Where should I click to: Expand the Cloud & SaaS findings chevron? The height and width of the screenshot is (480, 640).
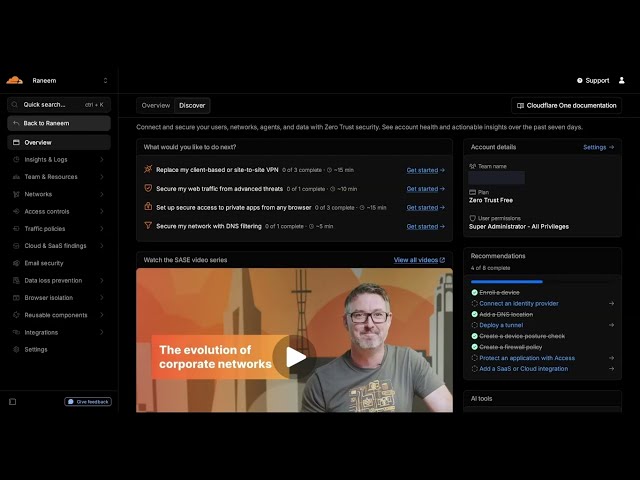(102, 246)
